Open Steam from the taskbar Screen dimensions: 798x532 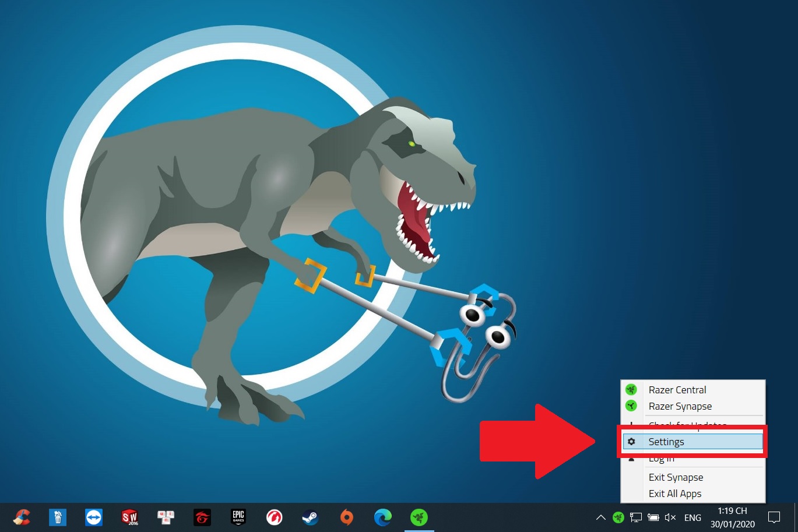click(311, 517)
